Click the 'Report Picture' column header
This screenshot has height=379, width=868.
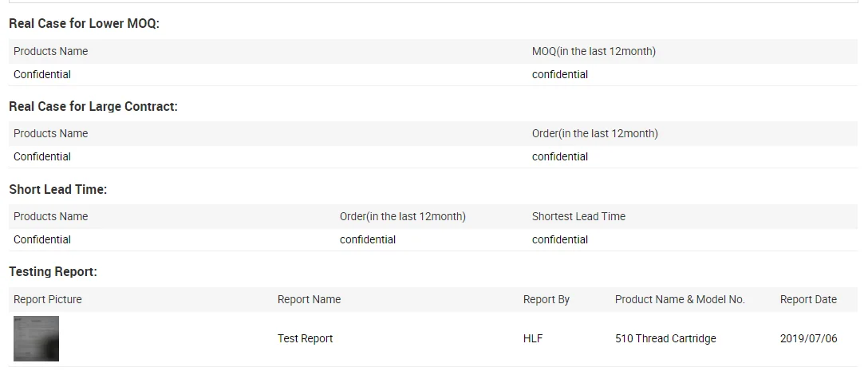tap(48, 299)
